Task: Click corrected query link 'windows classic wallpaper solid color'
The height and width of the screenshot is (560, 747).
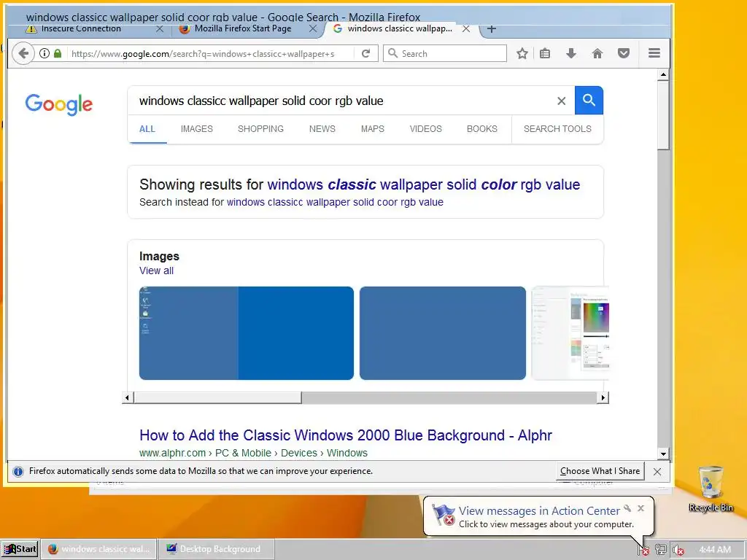Action: point(424,184)
